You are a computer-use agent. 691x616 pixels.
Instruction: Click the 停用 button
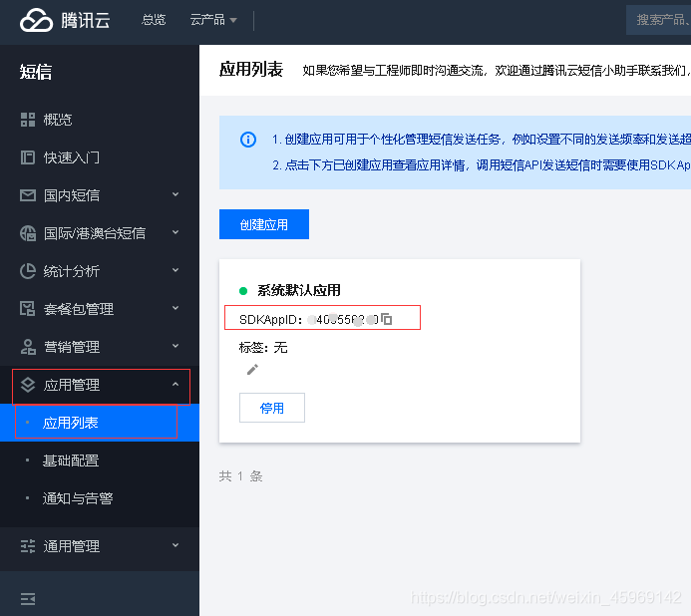(x=272, y=408)
